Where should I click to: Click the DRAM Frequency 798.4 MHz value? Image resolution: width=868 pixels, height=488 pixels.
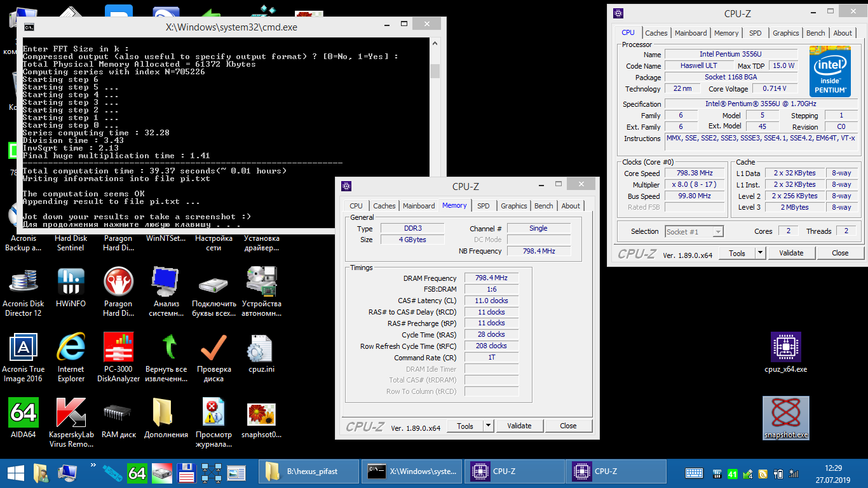point(491,278)
